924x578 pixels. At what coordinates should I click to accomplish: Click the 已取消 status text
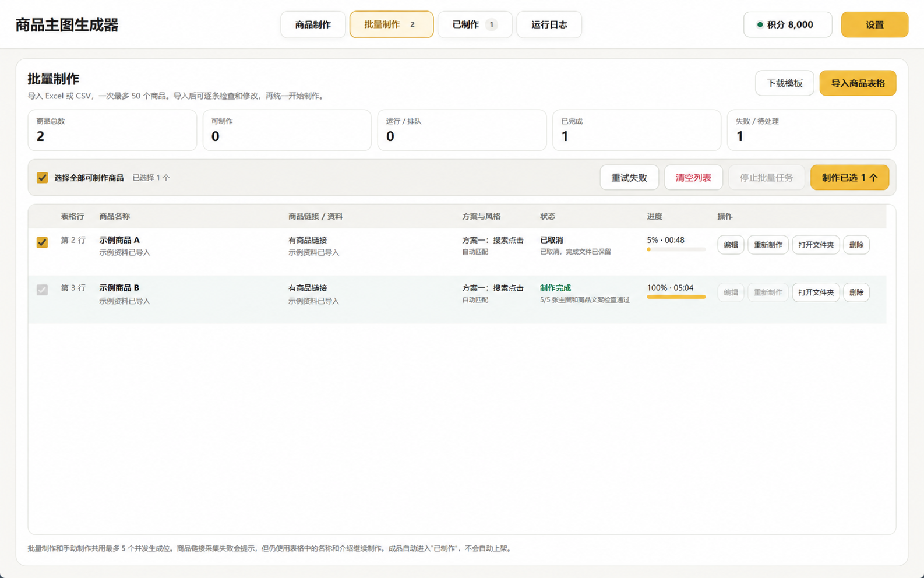pos(551,240)
